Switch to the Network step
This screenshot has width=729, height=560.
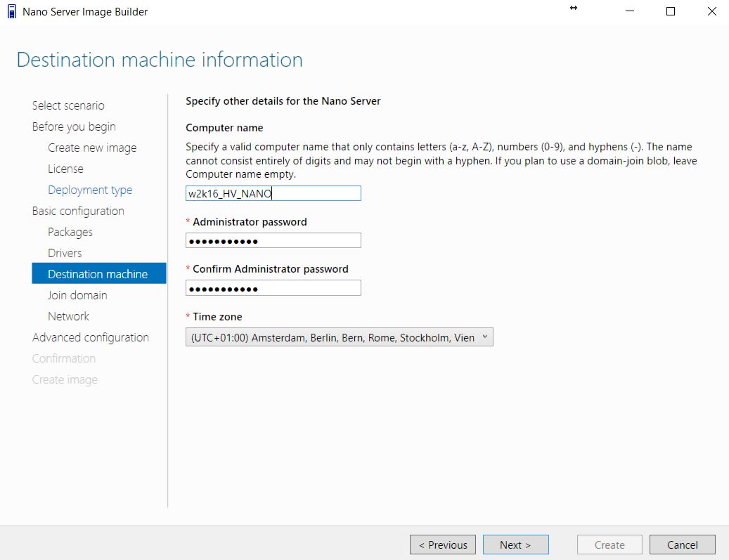[68, 316]
